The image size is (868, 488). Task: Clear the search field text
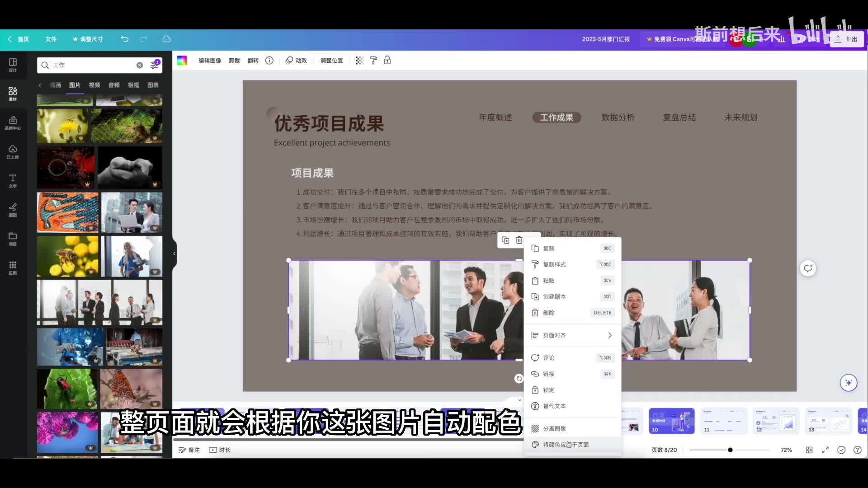[x=140, y=65]
